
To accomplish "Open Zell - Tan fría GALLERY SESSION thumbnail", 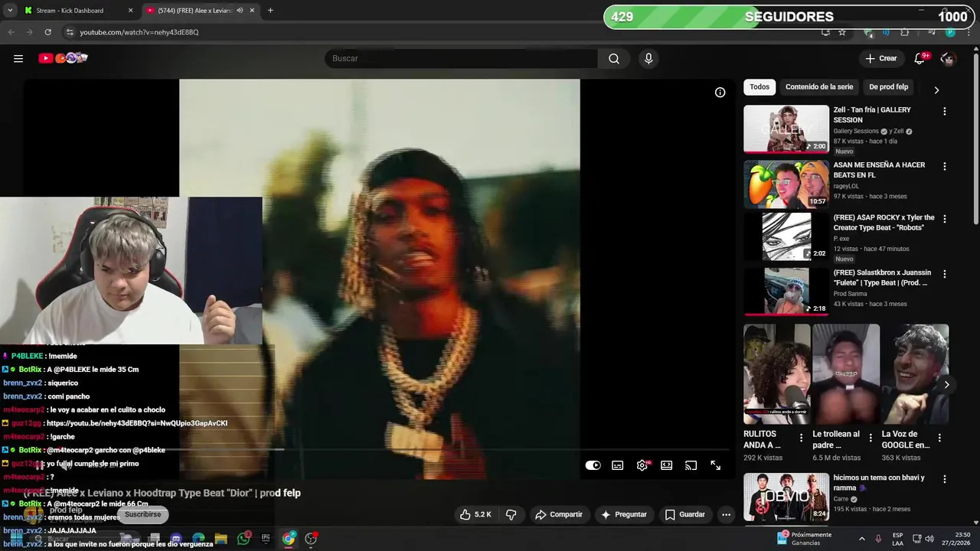I will point(786,129).
